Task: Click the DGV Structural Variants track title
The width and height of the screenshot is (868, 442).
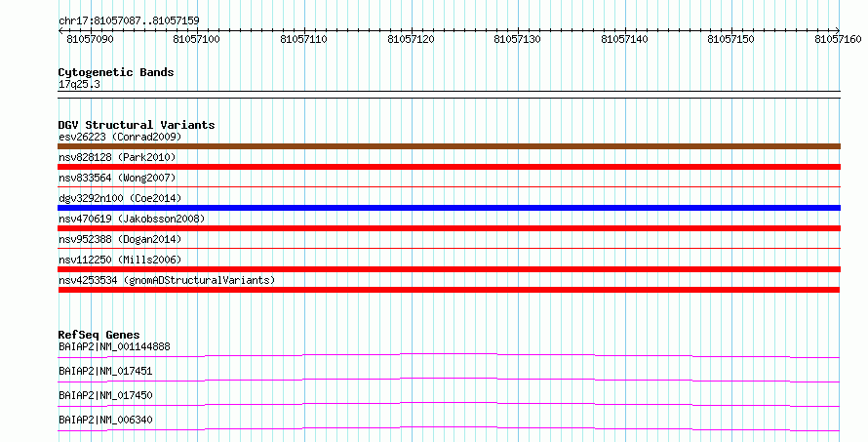Action: click(137, 125)
